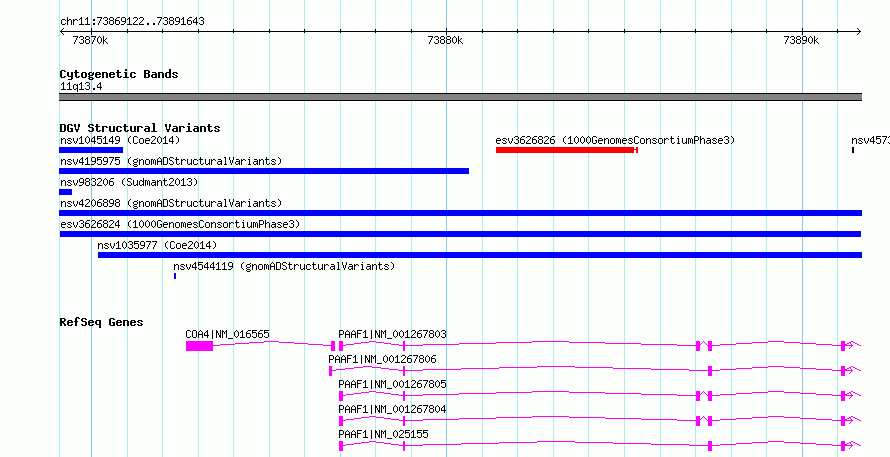
Task: Click esv3626824 (1000GenomesConsortiumPhase3) label
Action: (x=180, y=224)
